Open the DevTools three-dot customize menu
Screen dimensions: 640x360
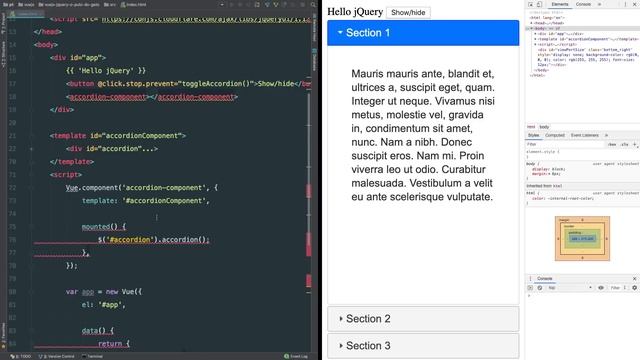pyautogui.click(x=625, y=4)
